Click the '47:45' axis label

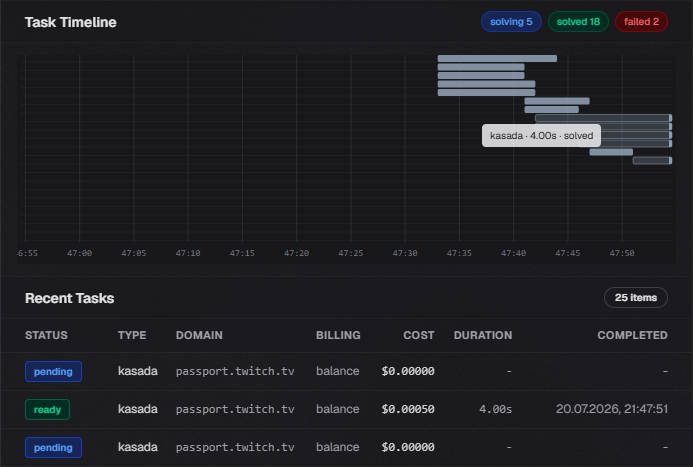point(568,253)
